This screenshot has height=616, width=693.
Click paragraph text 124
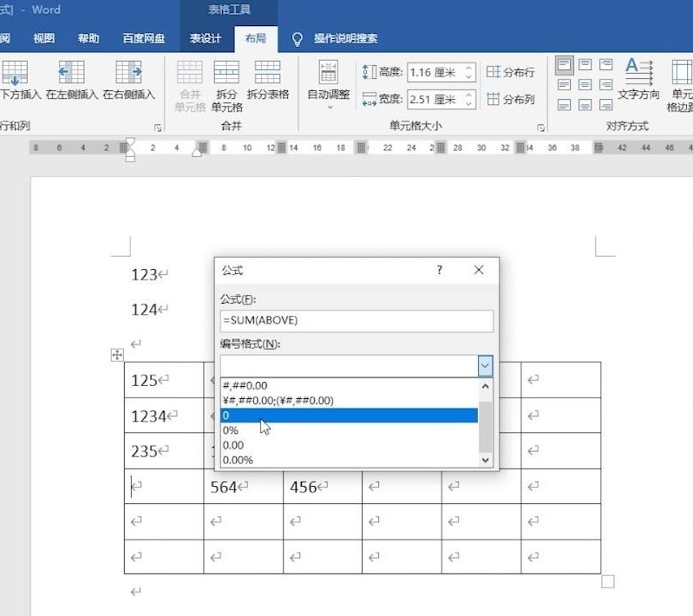[x=144, y=310]
